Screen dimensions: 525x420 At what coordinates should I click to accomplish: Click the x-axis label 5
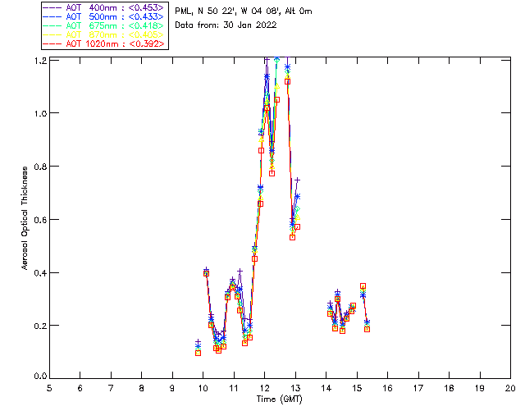[x=49, y=388]
